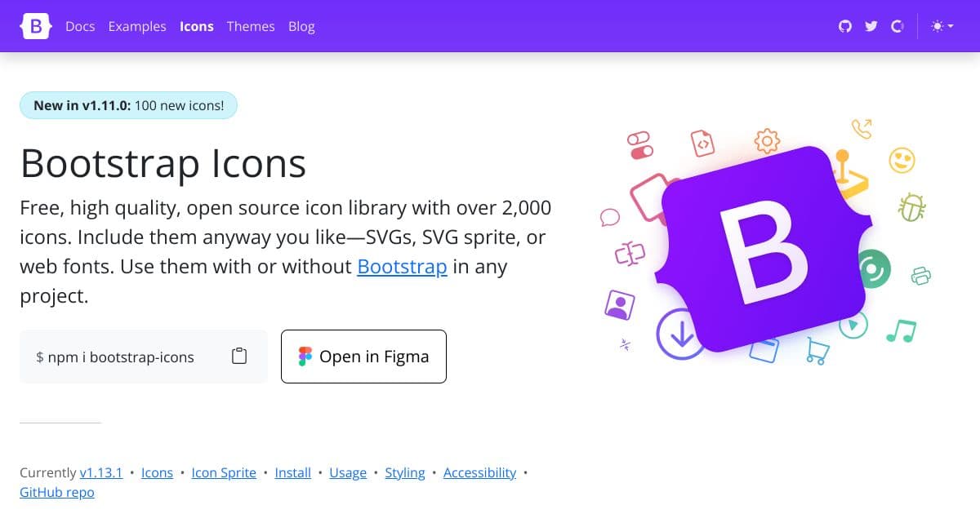Viewport: 980px width, 514px height.
Task: Click the Bootstrap hyperlink in the description
Action: pos(402,266)
